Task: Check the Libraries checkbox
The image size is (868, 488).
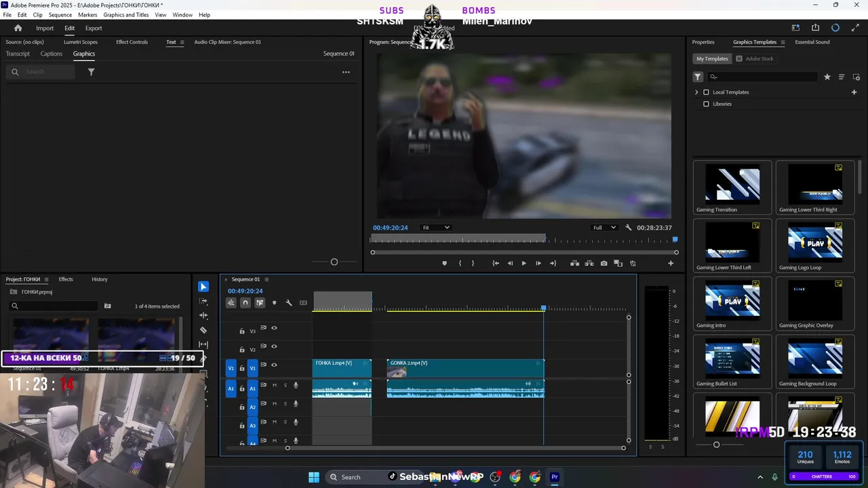Action: [706, 104]
